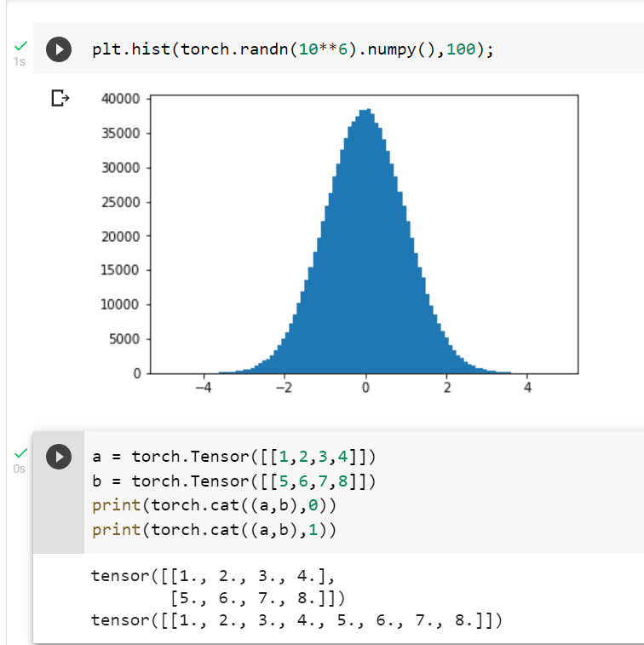
Task: Click the 40000 y-axis tick label
Action: coord(120,99)
